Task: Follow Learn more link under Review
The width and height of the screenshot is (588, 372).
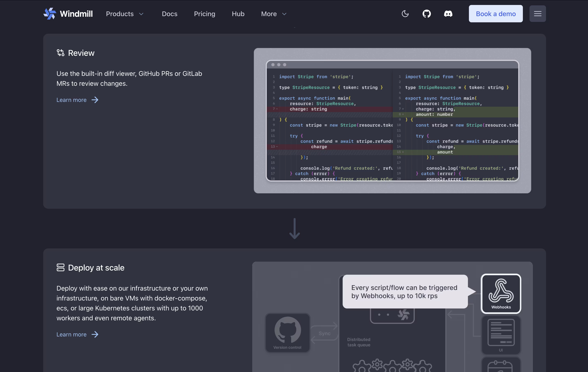Action: [x=77, y=100]
